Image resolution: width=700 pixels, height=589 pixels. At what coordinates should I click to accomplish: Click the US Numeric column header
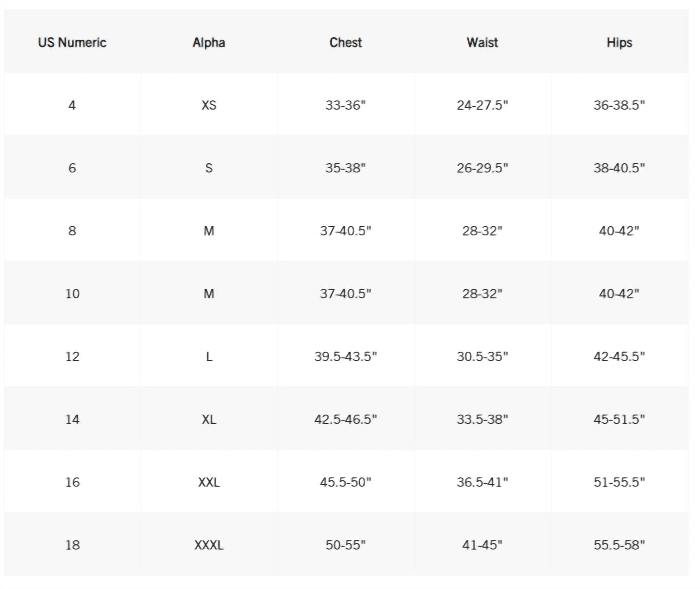[72, 42]
